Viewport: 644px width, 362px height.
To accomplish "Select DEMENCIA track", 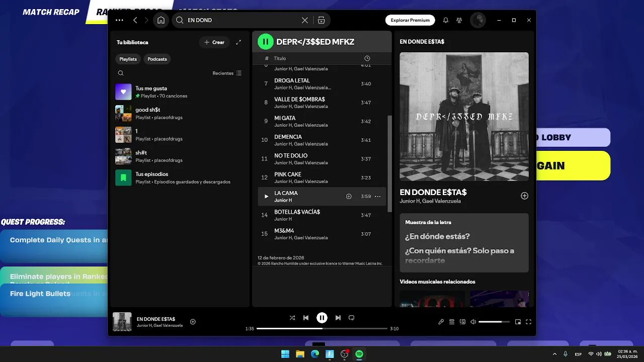I will coord(321,140).
